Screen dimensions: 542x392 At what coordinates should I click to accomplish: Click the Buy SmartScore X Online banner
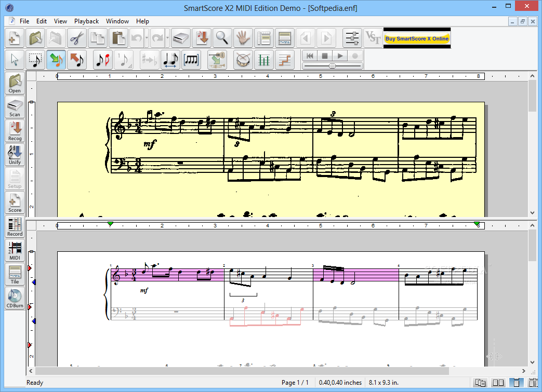417,38
